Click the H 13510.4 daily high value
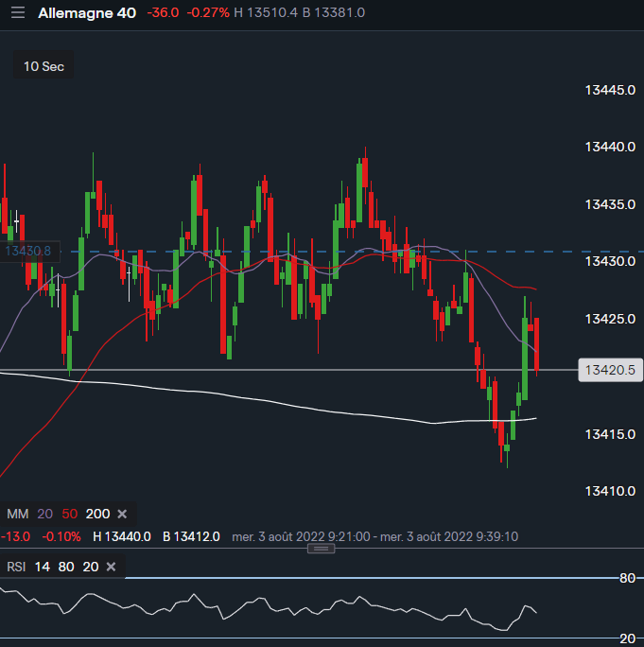644x647 pixels. 266,13
